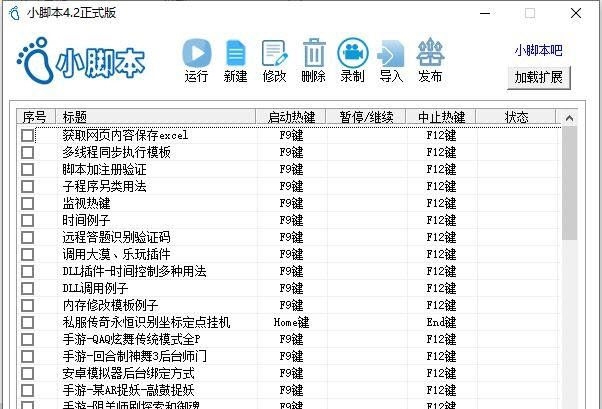Click the 新建 (New) document icon
This screenshot has height=409, width=602.
235,53
